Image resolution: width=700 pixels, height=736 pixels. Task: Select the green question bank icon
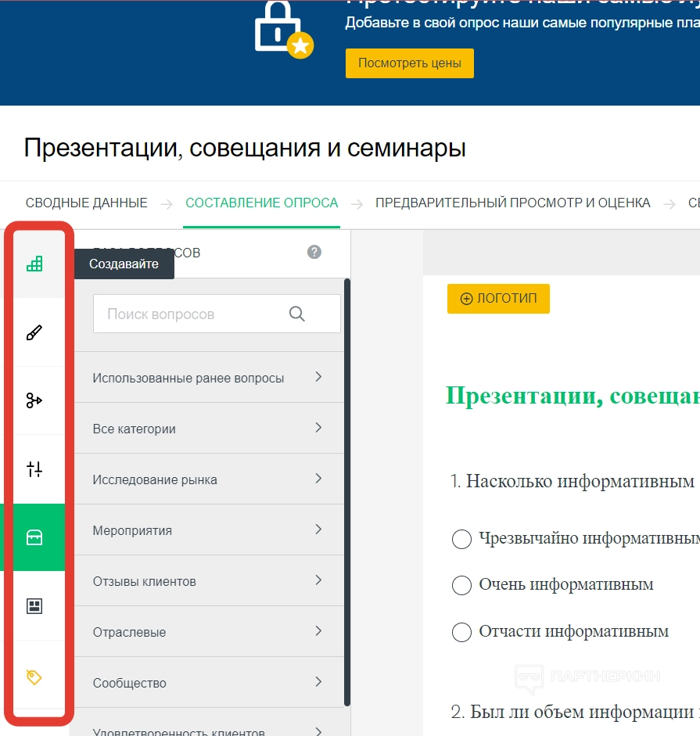(34, 537)
